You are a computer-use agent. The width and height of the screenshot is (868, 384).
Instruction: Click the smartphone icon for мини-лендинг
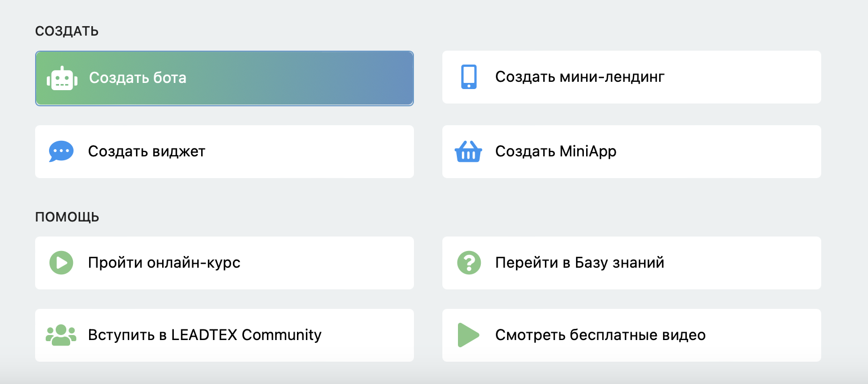pyautogui.click(x=469, y=77)
